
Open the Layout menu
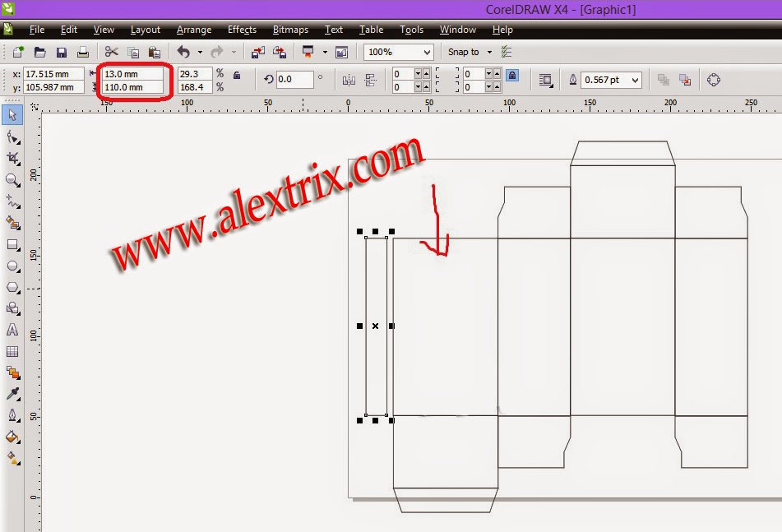[145, 30]
